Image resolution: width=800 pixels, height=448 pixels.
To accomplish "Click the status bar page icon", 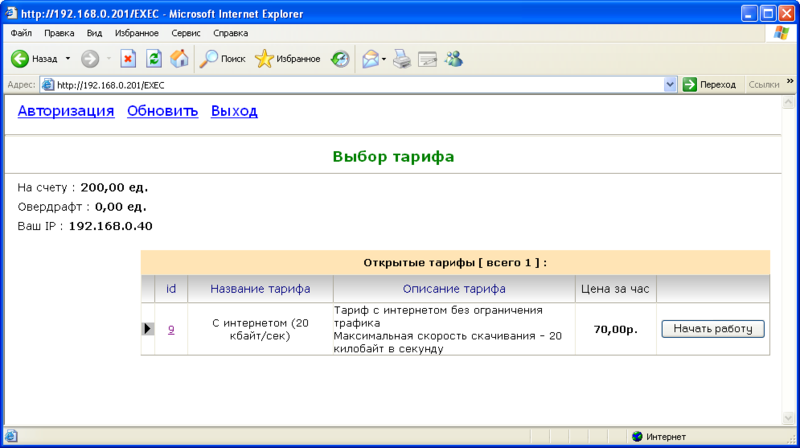I will [x=11, y=436].
